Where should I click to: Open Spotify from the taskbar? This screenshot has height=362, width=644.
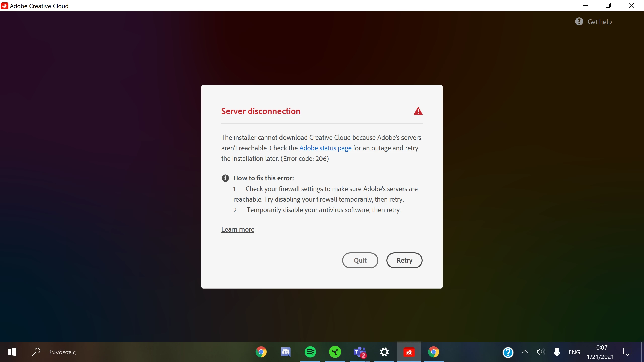click(x=310, y=352)
